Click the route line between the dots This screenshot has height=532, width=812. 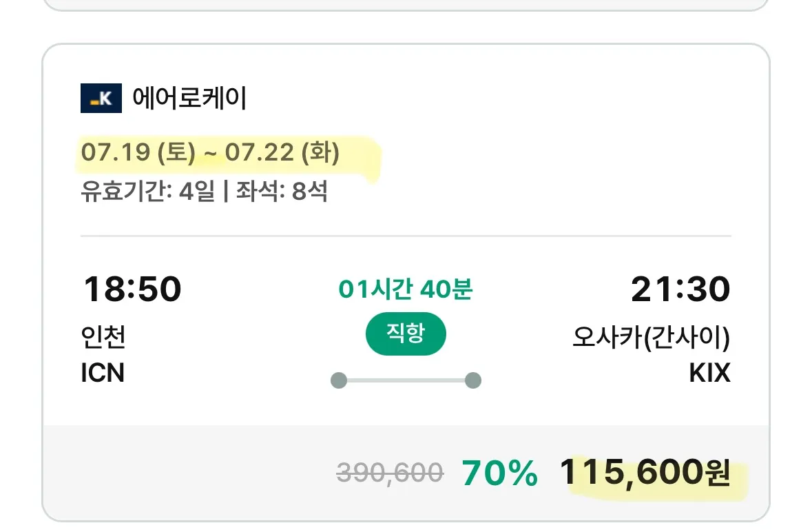coord(406,380)
